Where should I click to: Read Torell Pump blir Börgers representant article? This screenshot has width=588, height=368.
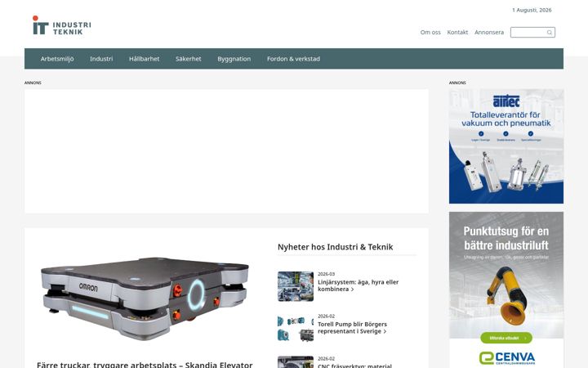pos(352,327)
